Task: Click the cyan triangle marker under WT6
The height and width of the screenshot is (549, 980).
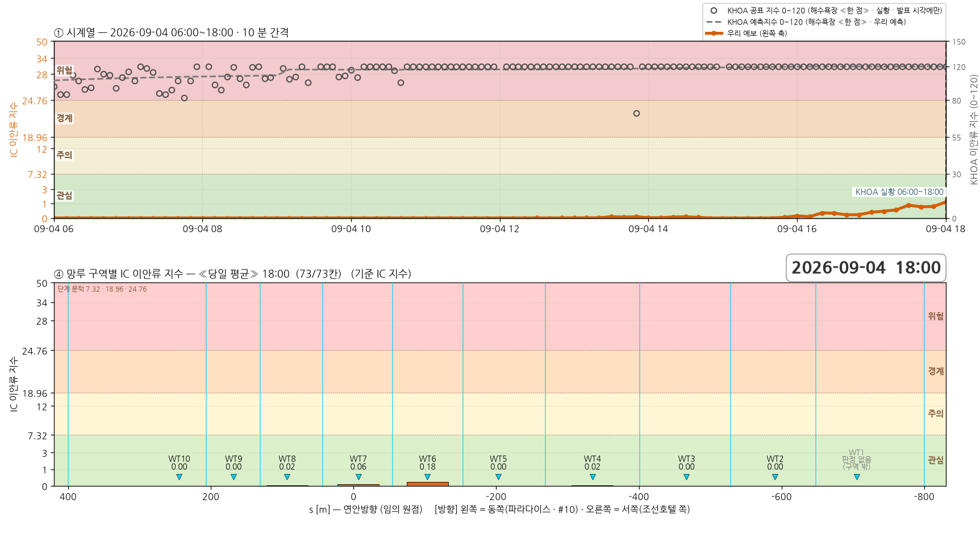Action: coord(427,477)
